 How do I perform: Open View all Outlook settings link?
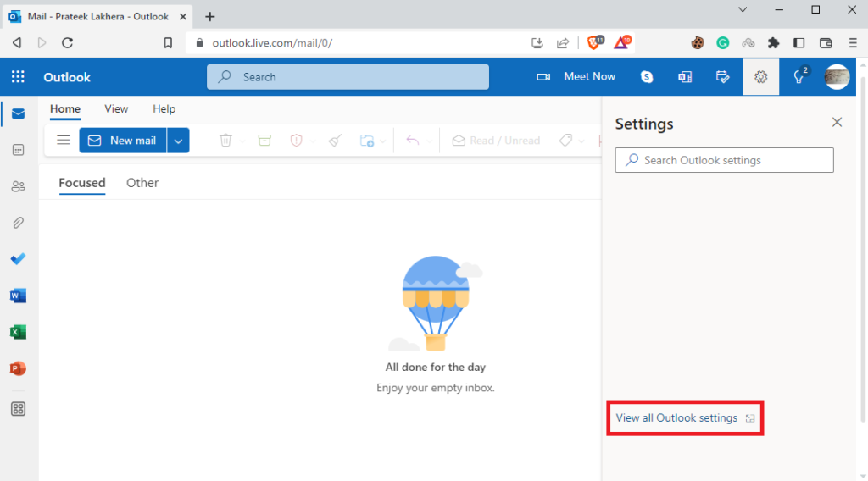tap(676, 418)
